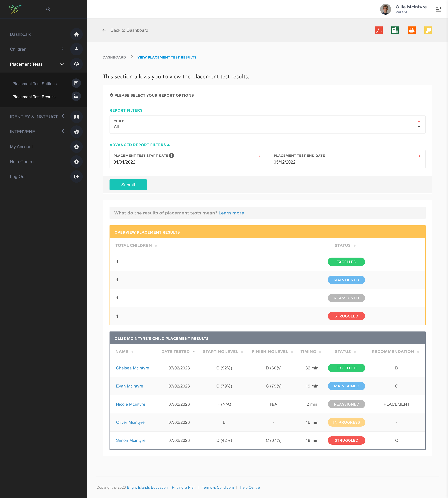Toggle sidebar pin circle icon
448x498 pixels.
[x=48, y=9]
